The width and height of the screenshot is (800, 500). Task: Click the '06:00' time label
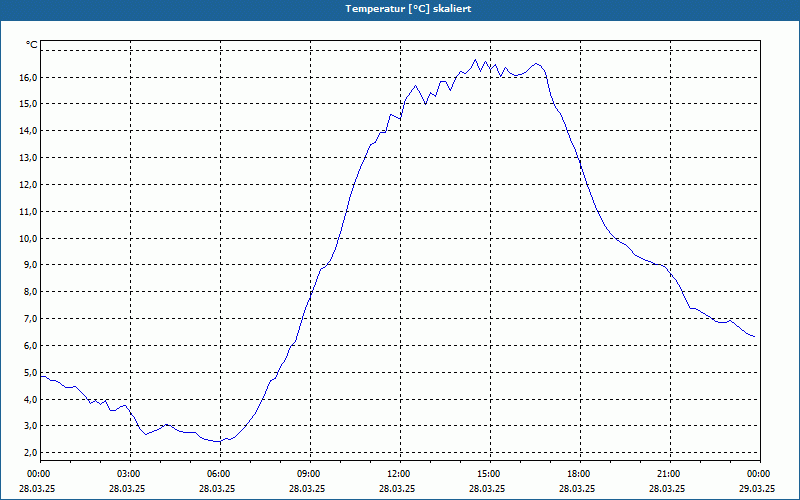pyautogui.click(x=220, y=474)
